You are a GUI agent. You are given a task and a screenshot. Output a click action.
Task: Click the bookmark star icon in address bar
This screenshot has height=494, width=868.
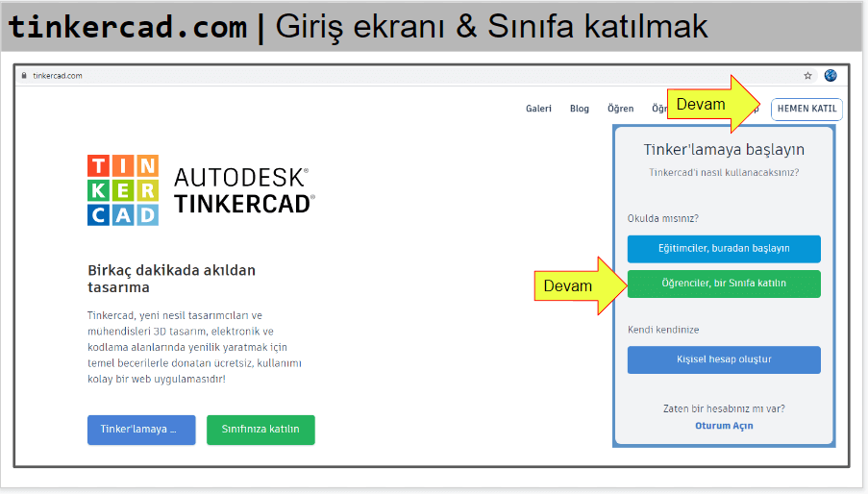[x=808, y=76]
